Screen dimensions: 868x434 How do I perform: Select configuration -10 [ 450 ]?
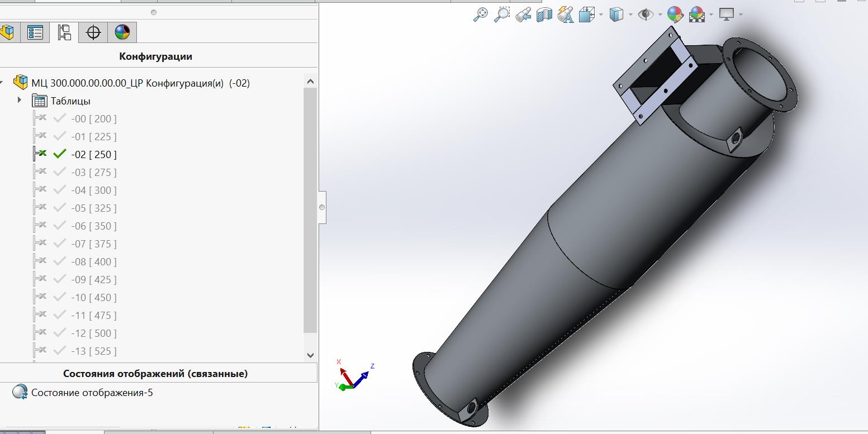94,297
